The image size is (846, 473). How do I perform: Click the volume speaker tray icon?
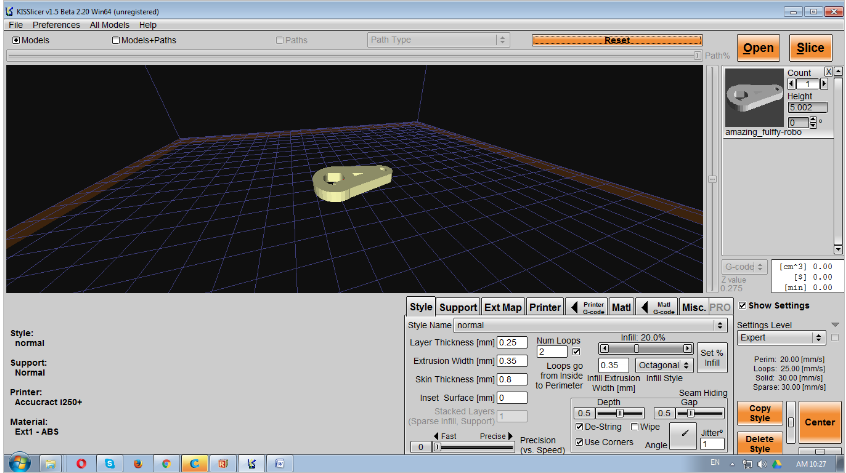coord(762,464)
